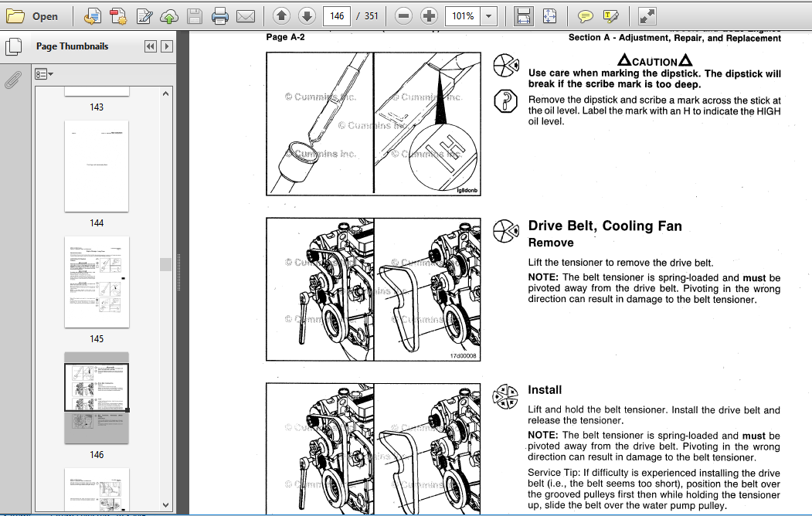Click the Section A header text
812x516 pixels.
point(674,38)
